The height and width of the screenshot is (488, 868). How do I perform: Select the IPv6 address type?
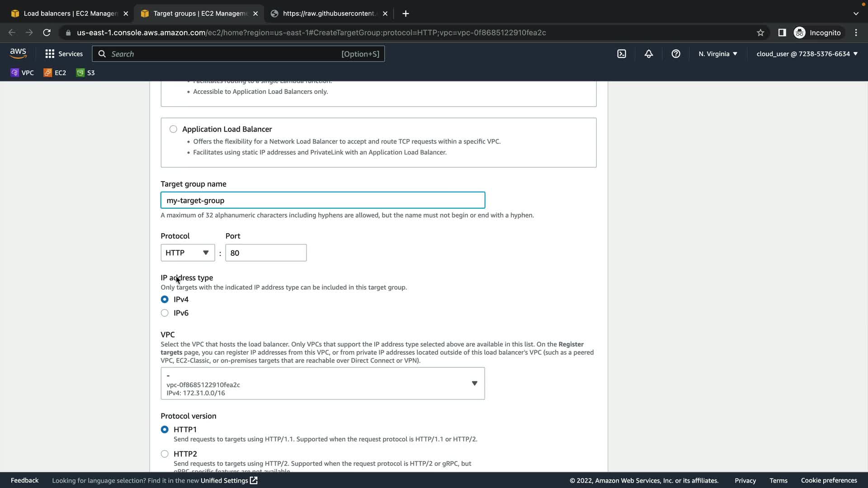coord(165,313)
